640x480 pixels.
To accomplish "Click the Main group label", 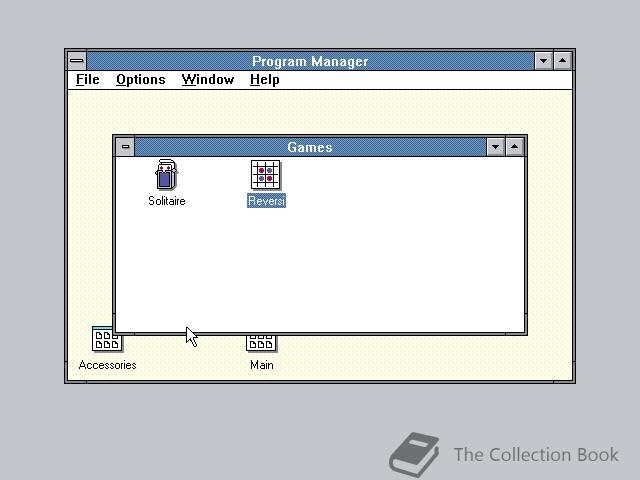I will click(x=262, y=365).
